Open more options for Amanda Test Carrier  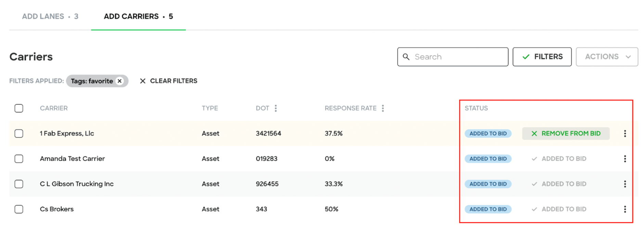pyautogui.click(x=625, y=159)
